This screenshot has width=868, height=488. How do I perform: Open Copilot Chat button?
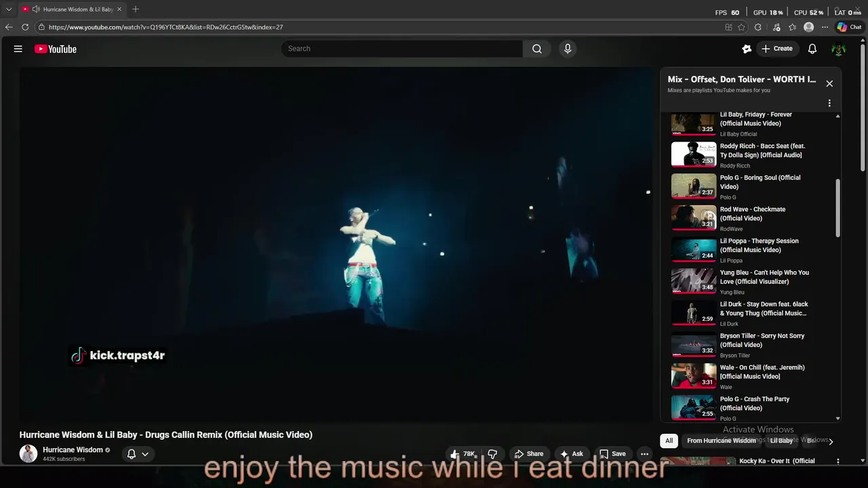(849, 27)
